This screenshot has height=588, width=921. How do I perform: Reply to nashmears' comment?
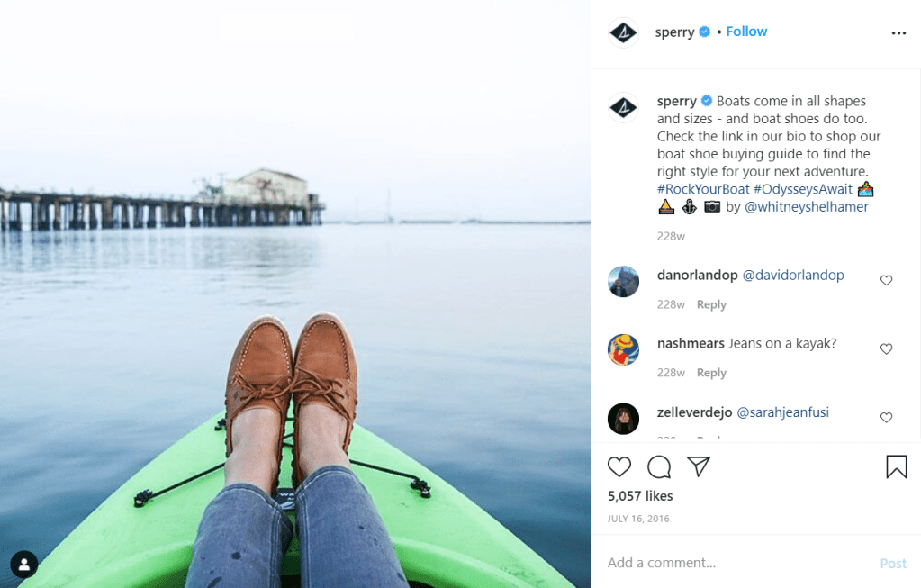click(711, 373)
